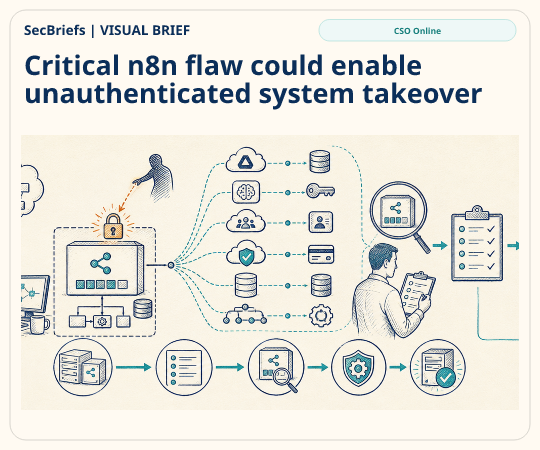
Task: Click the small database beside workflow diagram
Action: [143, 308]
